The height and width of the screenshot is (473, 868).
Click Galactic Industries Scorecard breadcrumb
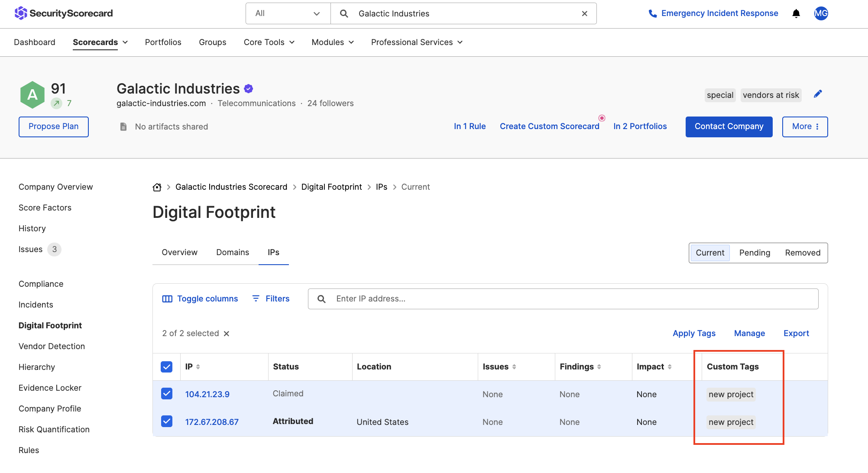(x=231, y=187)
